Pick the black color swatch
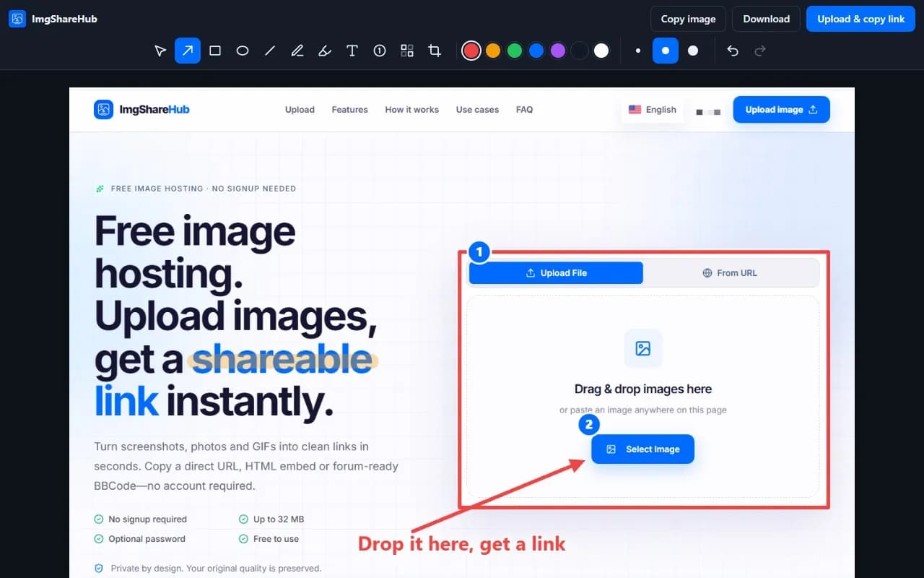 click(580, 51)
